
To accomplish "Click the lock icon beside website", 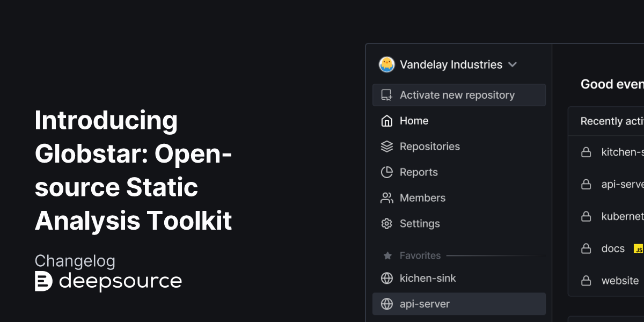I will coord(586,281).
